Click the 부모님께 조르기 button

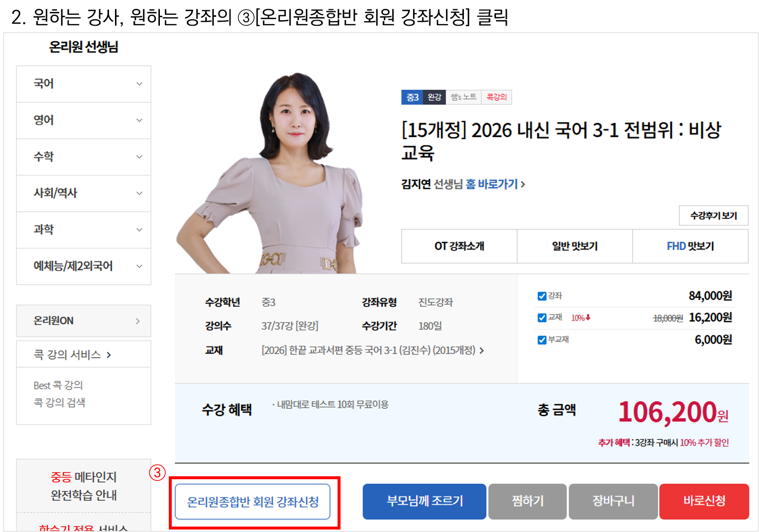click(424, 501)
